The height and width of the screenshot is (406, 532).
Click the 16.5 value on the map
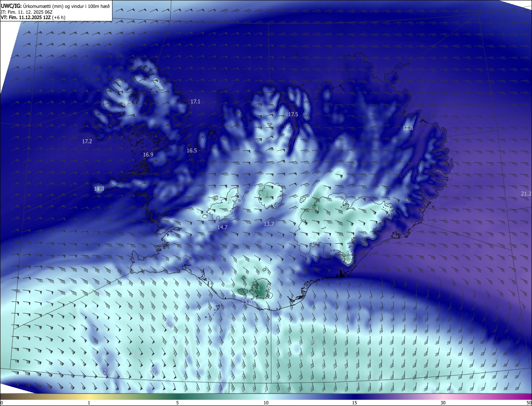[x=192, y=150]
